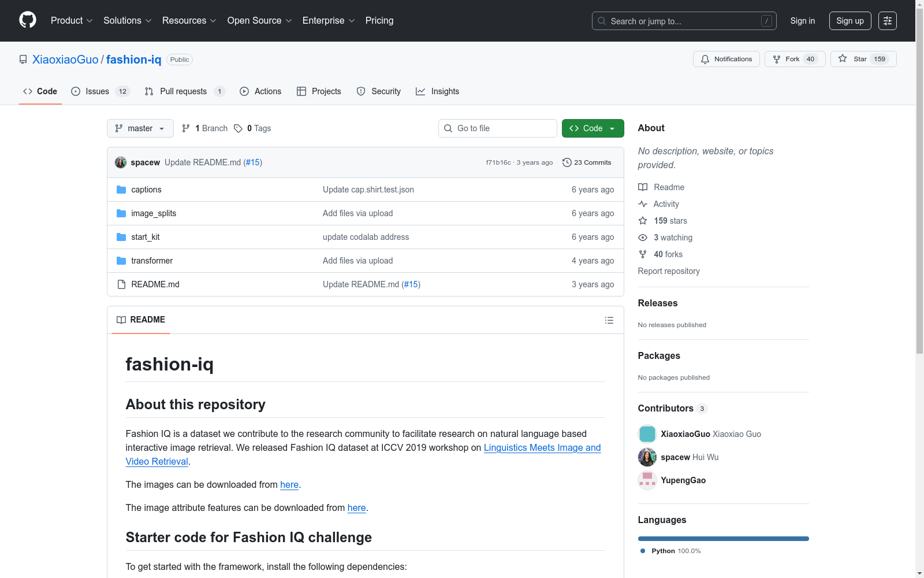Open the Insights tab

pyautogui.click(x=437, y=91)
